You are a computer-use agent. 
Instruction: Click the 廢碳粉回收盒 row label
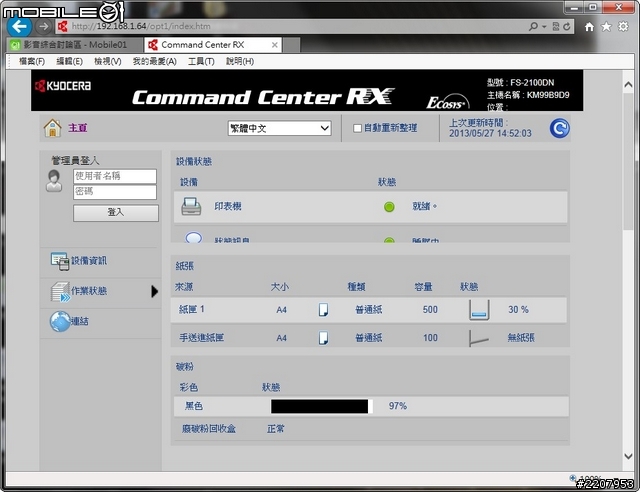tap(209, 429)
